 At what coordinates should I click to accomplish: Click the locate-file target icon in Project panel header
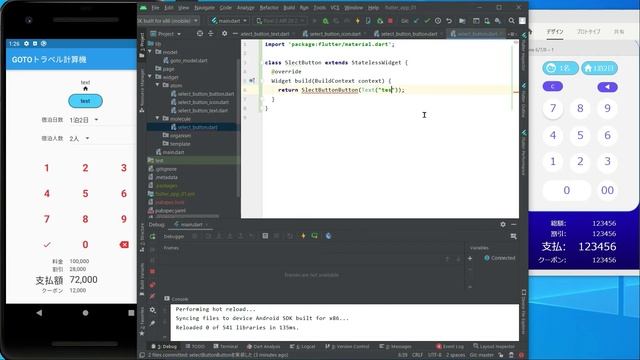click(x=200, y=33)
